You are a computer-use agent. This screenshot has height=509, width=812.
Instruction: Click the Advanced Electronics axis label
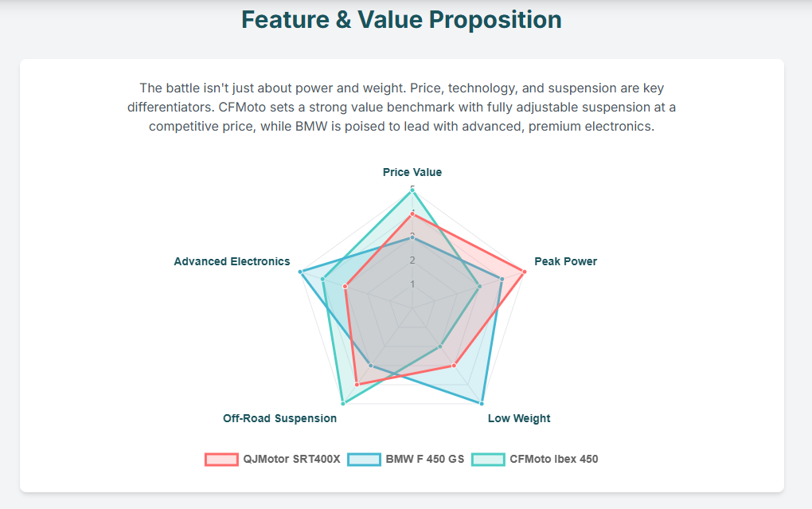point(232,261)
